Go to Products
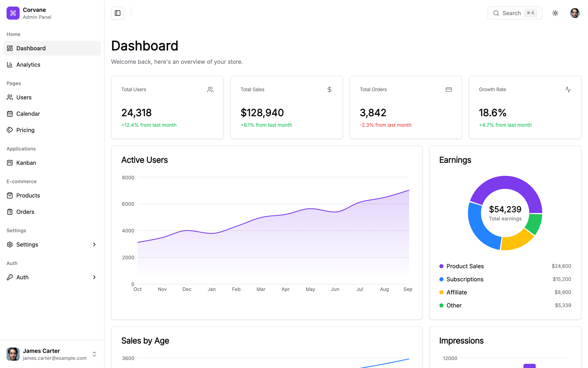588x368 pixels. (52, 195)
